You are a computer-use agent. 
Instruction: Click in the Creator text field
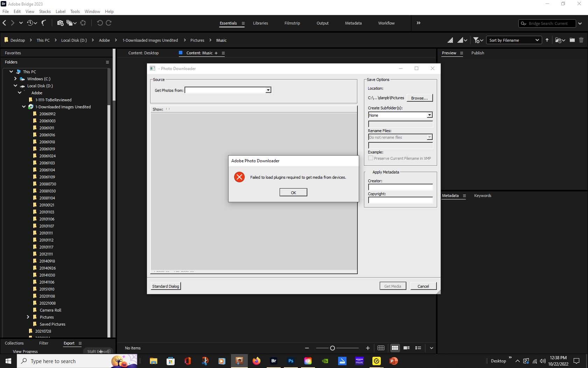400,188
